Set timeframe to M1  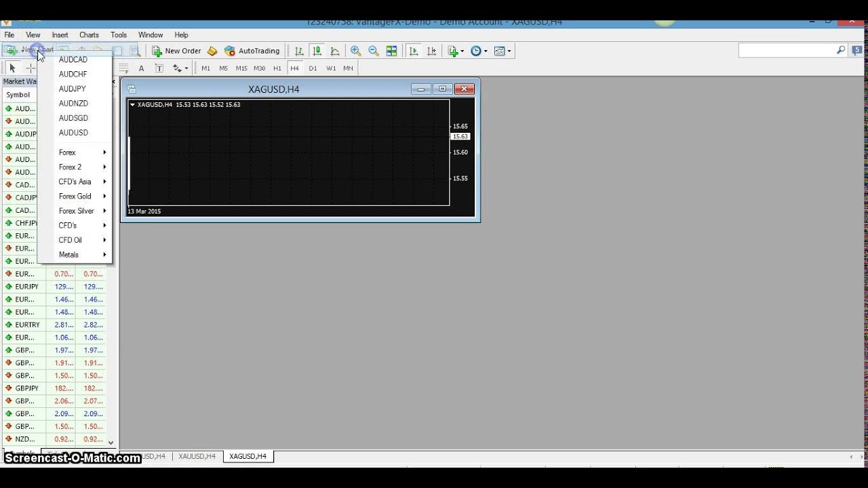[x=205, y=68]
